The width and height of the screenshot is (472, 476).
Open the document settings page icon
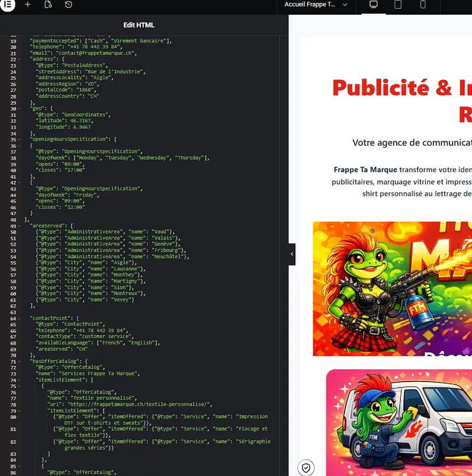point(48,5)
